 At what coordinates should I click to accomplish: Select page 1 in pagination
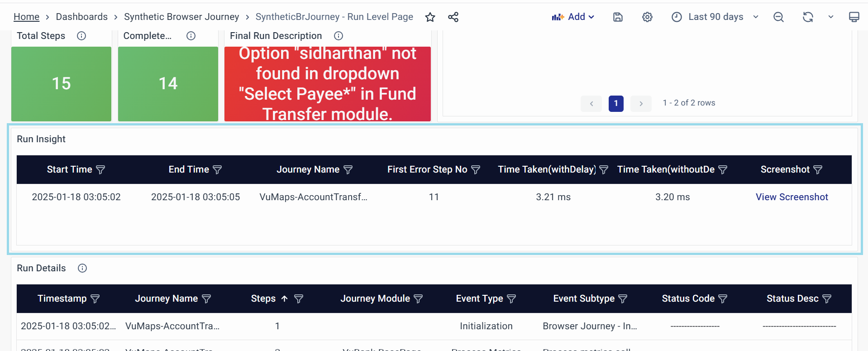(615, 103)
